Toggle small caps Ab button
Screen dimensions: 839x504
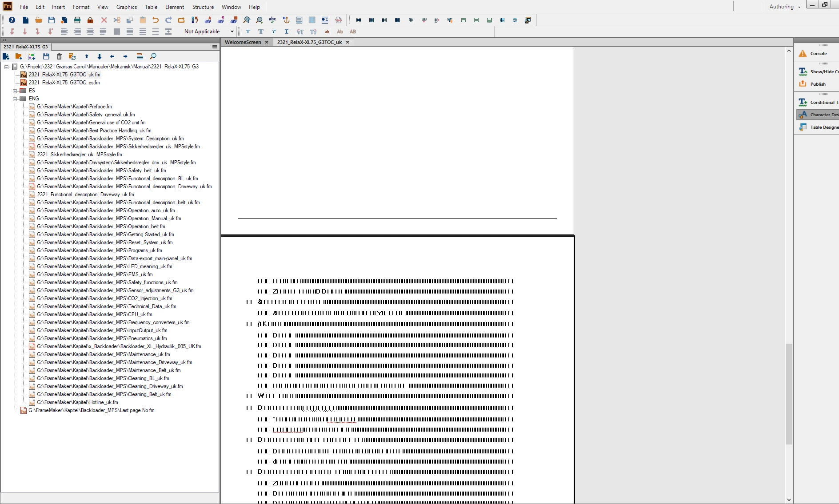pyautogui.click(x=340, y=32)
